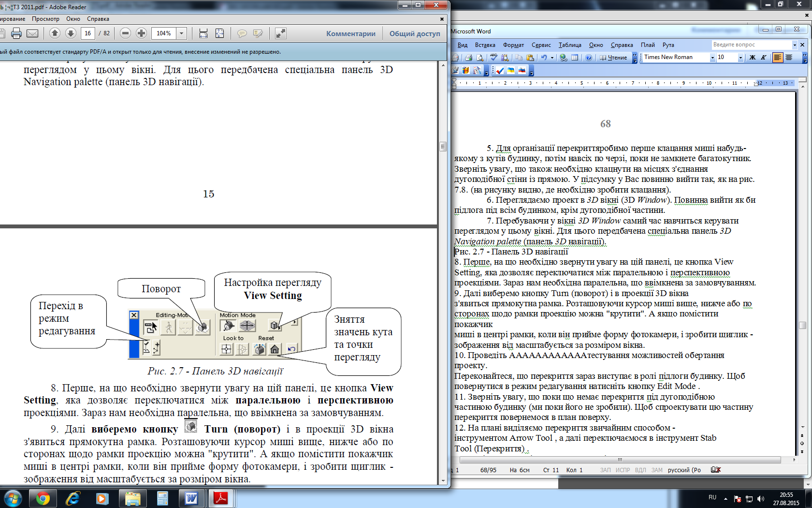This screenshot has height=508, width=812.
Task: Open the 'Введите вопрос' history dropdown in Word
Action: click(x=794, y=45)
